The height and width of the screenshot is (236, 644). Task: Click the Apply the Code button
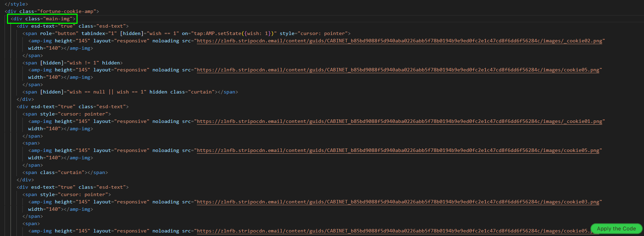pyautogui.click(x=616, y=229)
